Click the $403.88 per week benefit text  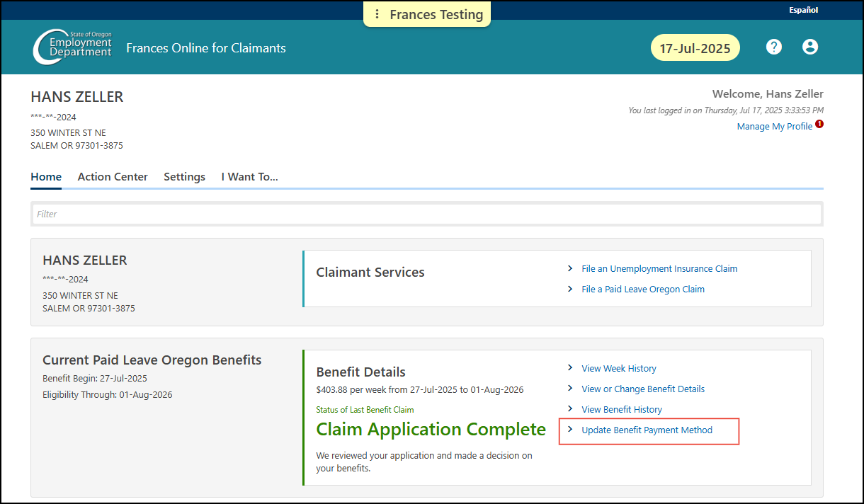(x=420, y=390)
